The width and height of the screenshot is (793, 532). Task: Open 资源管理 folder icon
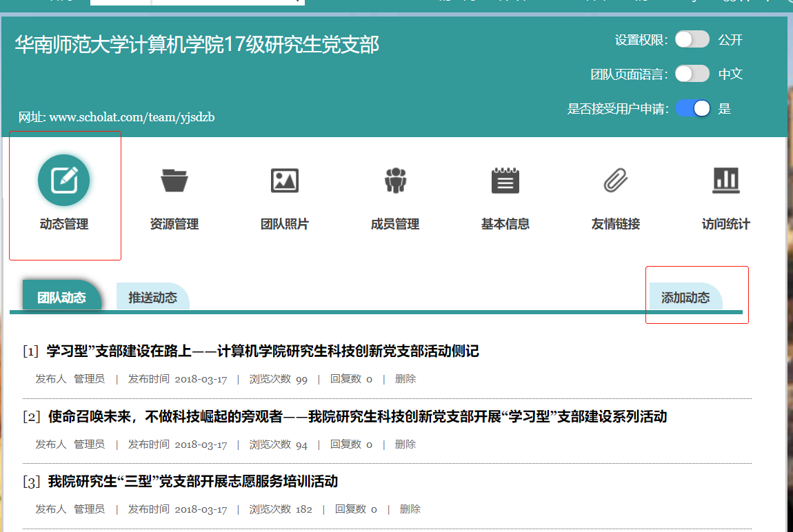(174, 181)
